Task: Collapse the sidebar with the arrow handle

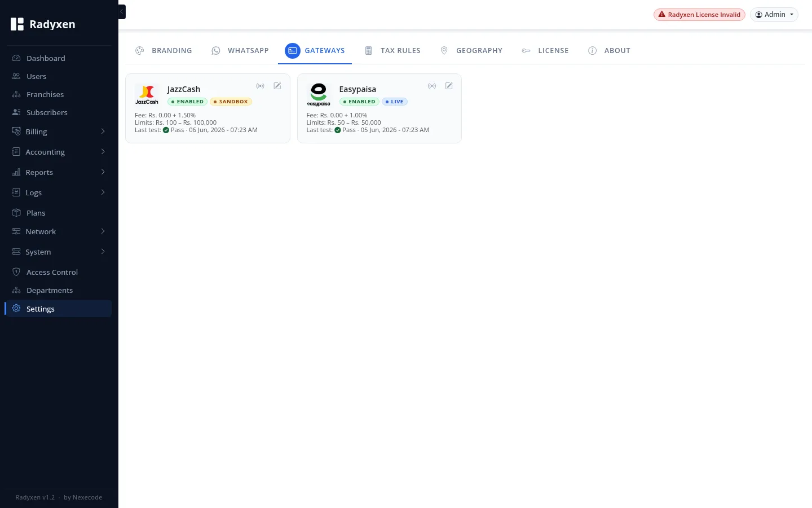Action: coord(122,11)
